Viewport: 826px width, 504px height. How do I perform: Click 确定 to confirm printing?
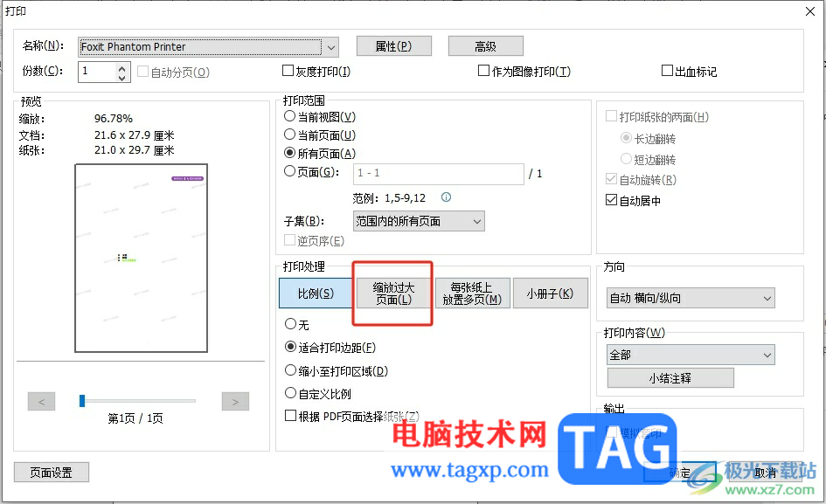click(679, 473)
